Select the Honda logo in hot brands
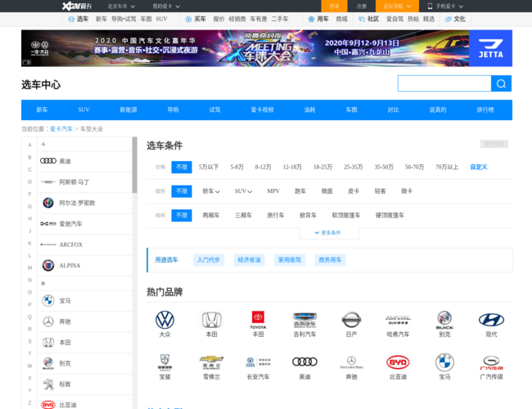 [x=211, y=320]
